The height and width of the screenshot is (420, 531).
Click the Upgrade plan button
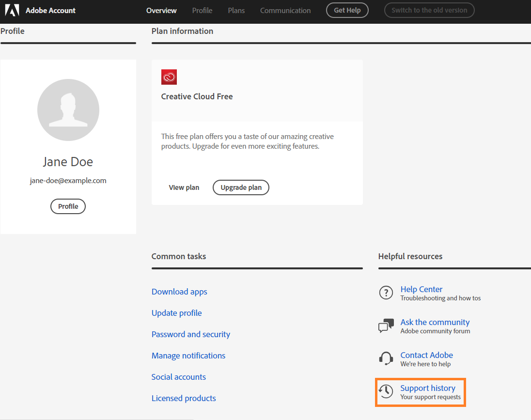point(241,187)
